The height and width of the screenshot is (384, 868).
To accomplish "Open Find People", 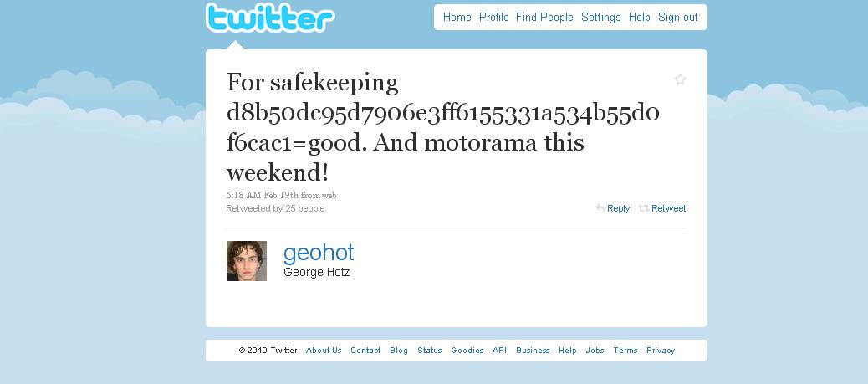I will coord(544,17).
